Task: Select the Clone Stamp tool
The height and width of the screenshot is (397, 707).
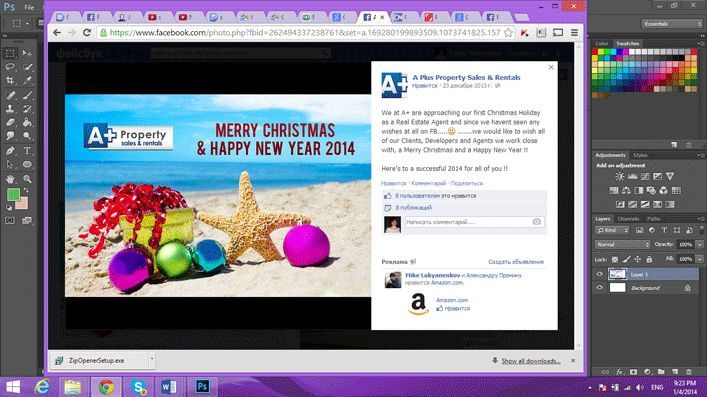Action: (10, 109)
